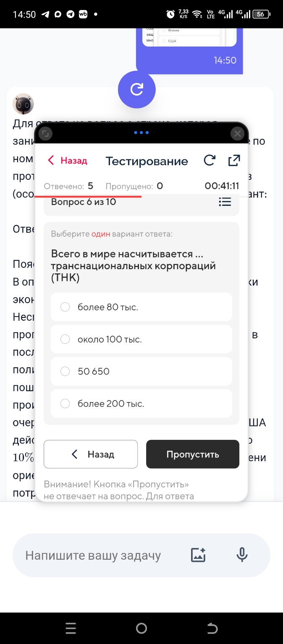Refresh the test via the circular arrow icon
Screen dimensions: 283x644
pos(209,161)
